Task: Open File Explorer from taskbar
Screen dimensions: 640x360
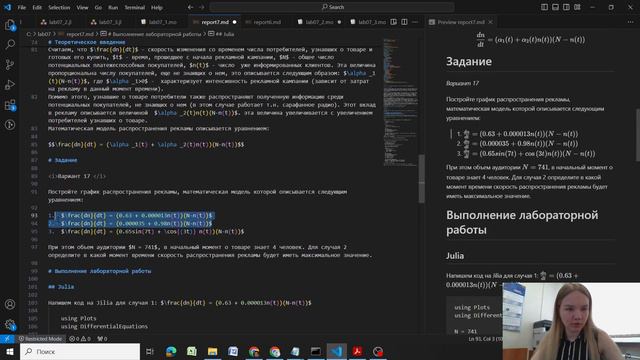Action: pos(212,351)
